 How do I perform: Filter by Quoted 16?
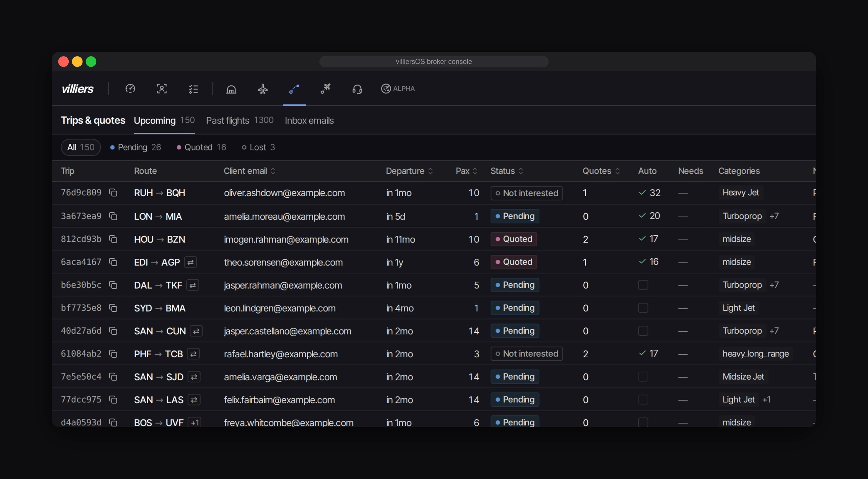202,147
